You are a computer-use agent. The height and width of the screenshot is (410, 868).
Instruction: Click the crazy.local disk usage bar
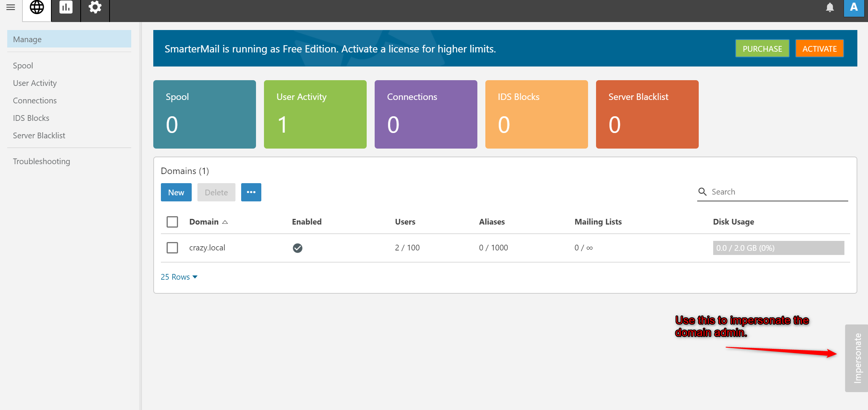click(x=778, y=248)
